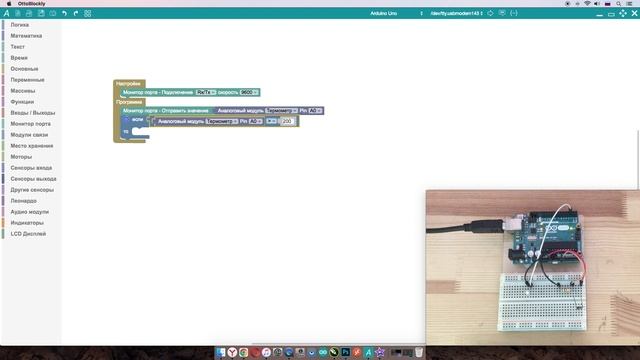Open Pin A0 dropdown in the send value block

click(x=315, y=111)
